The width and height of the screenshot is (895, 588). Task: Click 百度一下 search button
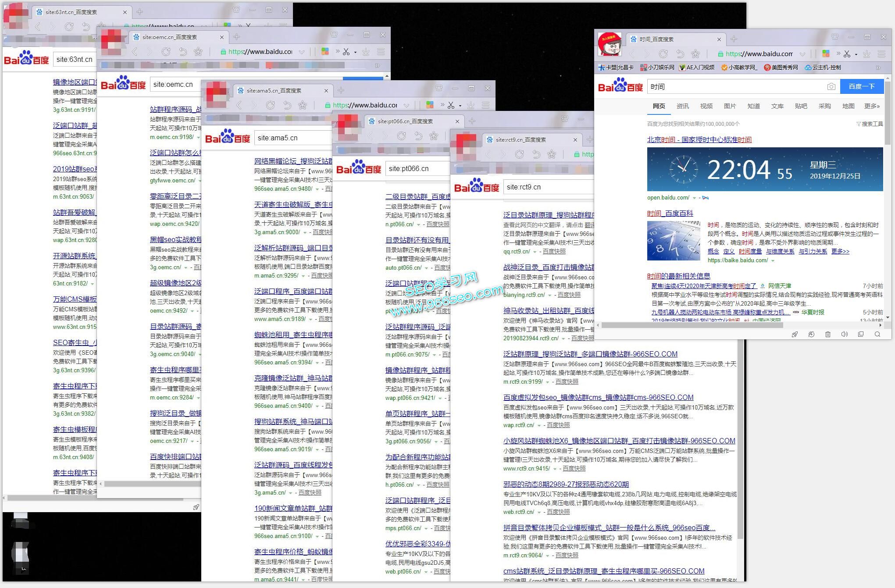click(862, 87)
